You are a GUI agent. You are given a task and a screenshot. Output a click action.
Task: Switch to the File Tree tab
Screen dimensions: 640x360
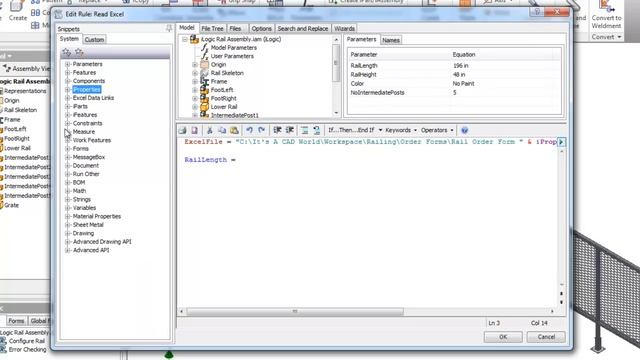click(212, 29)
